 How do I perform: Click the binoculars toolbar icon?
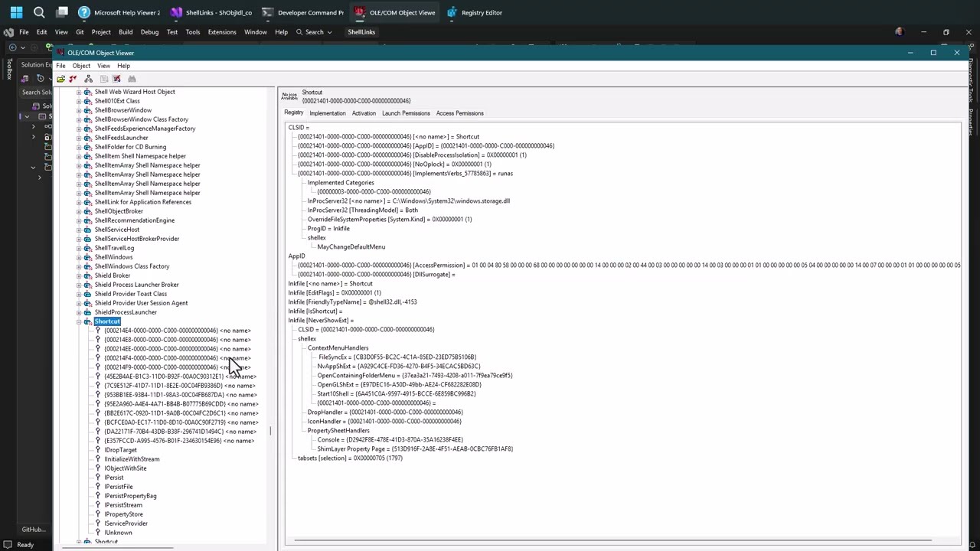click(132, 79)
